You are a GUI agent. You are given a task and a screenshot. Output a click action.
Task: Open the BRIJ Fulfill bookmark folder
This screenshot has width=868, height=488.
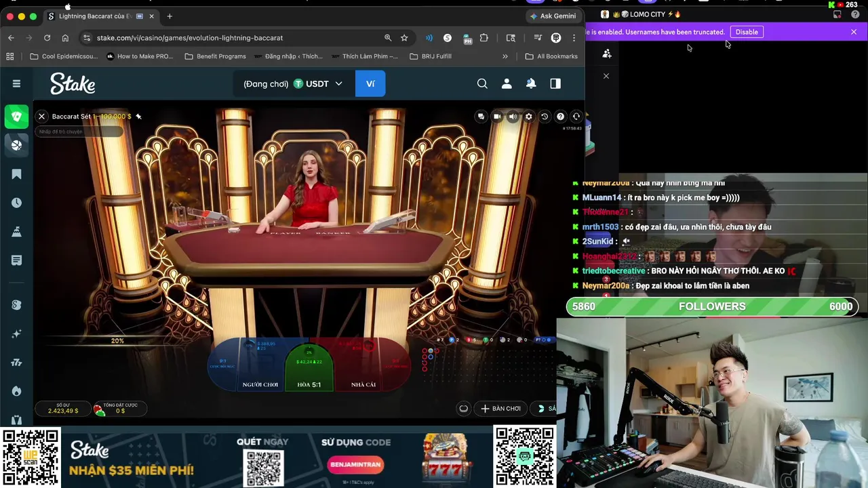tap(431, 56)
